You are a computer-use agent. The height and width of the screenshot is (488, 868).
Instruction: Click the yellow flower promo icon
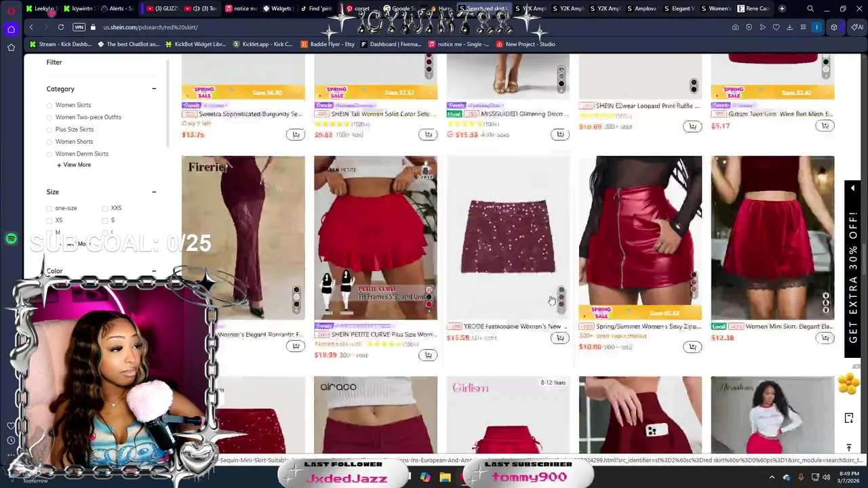(848, 384)
